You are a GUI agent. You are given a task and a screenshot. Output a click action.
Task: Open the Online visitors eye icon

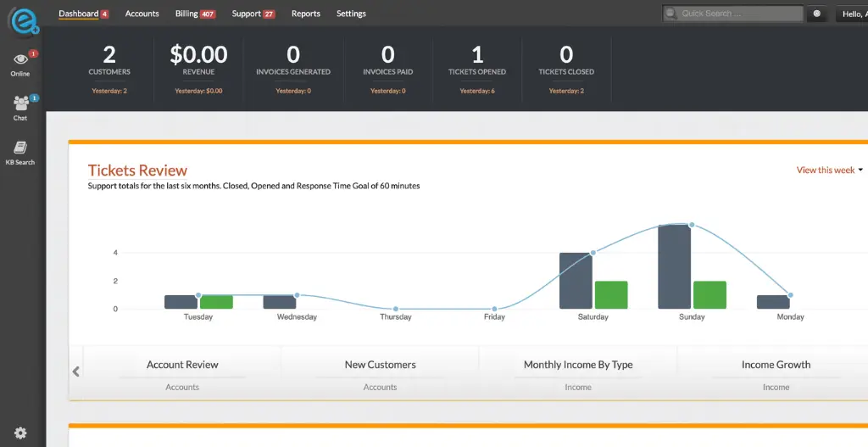[x=20, y=59]
